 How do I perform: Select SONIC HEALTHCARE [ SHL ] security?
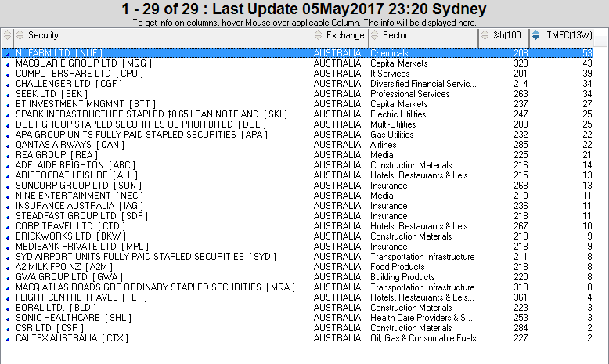(x=74, y=317)
